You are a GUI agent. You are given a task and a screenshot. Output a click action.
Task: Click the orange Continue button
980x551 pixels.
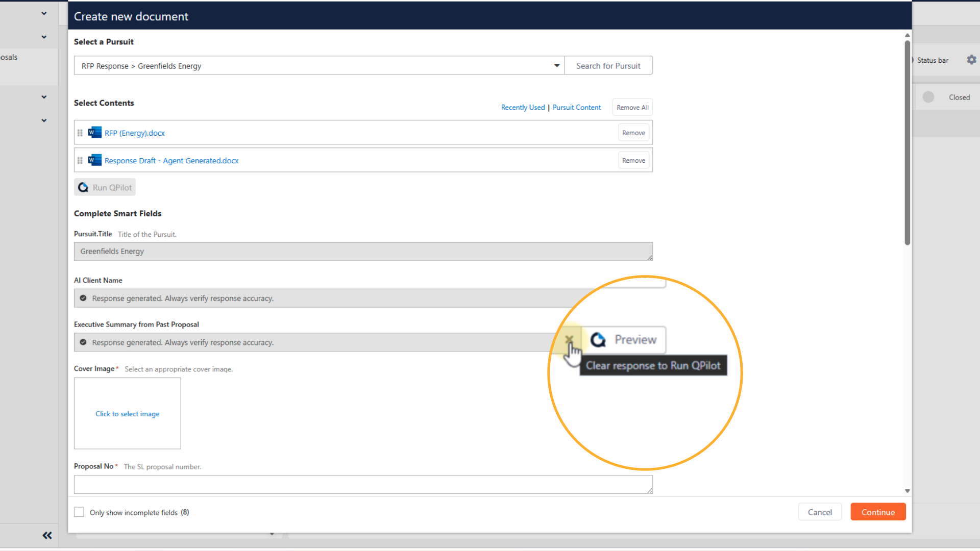[x=878, y=512]
